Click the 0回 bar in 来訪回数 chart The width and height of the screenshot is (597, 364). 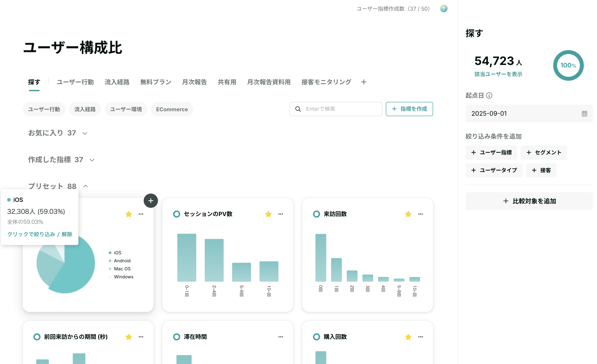pyautogui.click(x=321, y=258)
